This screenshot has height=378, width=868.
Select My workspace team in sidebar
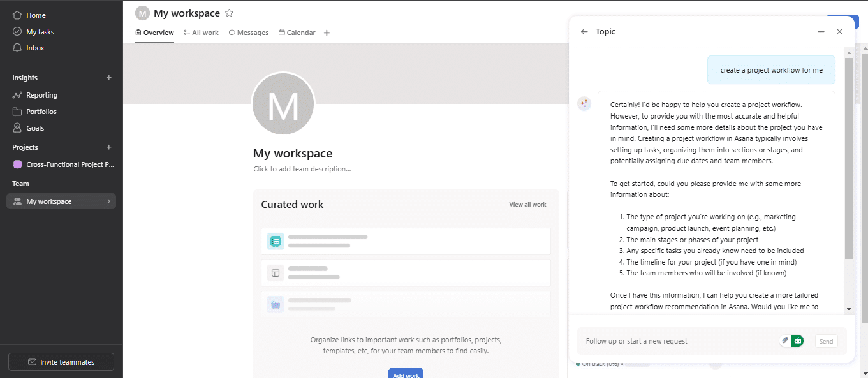tap(61, 201)
